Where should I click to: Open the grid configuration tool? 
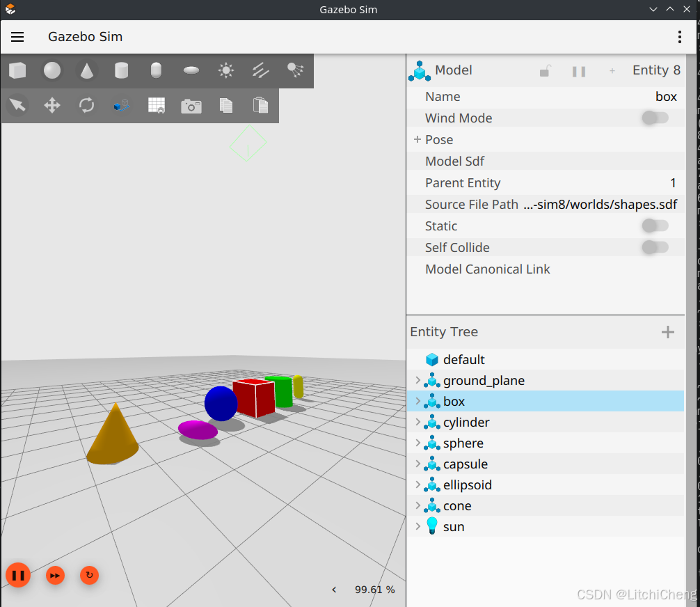pyautogui.click(x=157, y=105)
